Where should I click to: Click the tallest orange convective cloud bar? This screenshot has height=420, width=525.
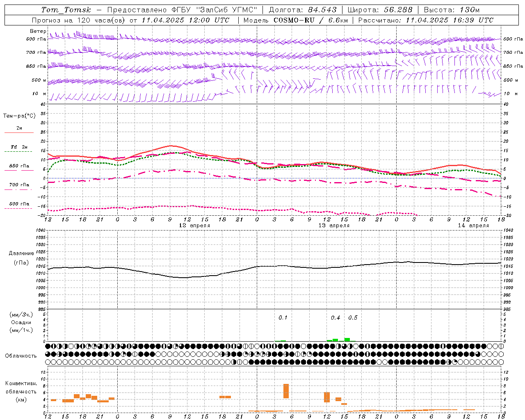[x=286, y=391]
